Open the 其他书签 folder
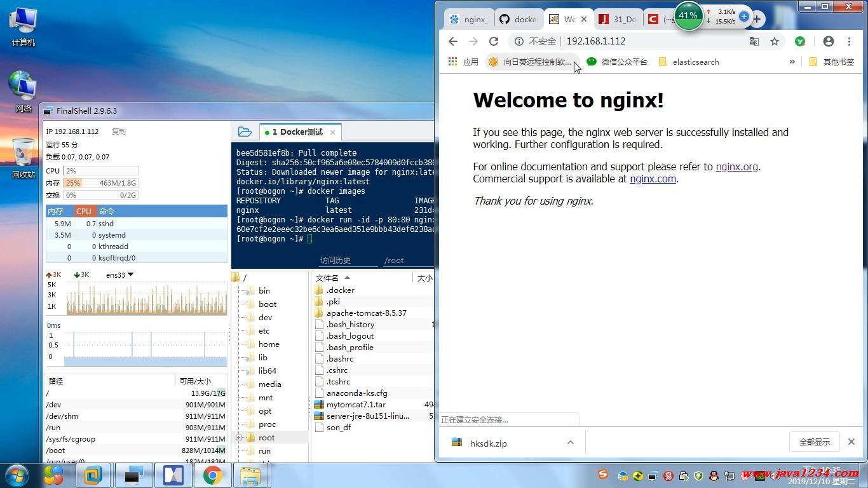The width and height of the screenshot is (868, 488). 831,62
